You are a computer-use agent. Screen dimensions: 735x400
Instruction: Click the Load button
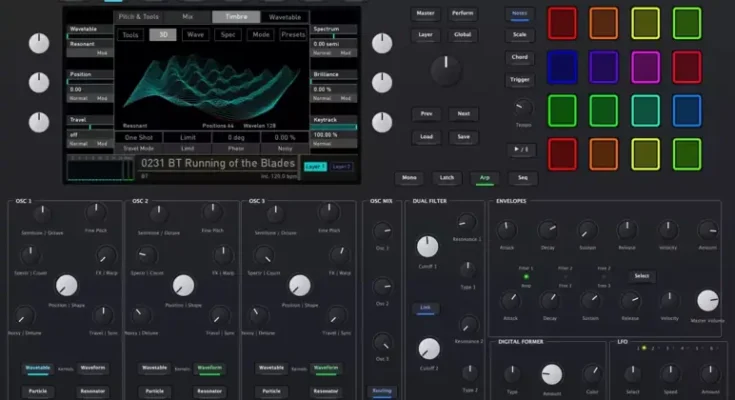coord(426,137)
